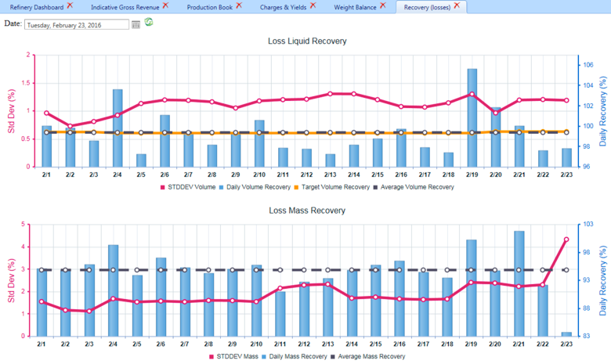Close the Charges & Yields tab
The width and height of the screenshot is (611, 364).
coord(313,5)
